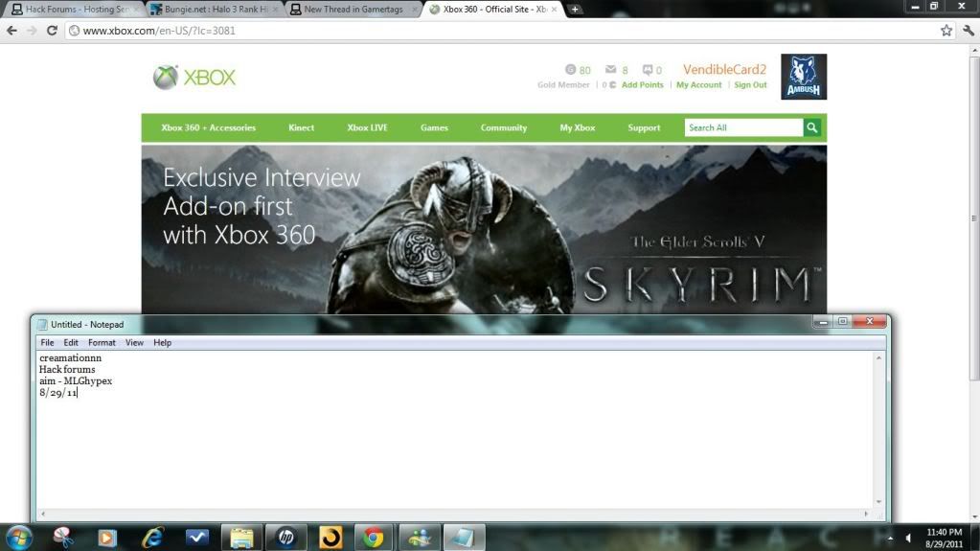Switch to New Thread in Gamertags tab
Image resolution: width=980 pixels, height=551 pixels.
(x=353, y=10)
